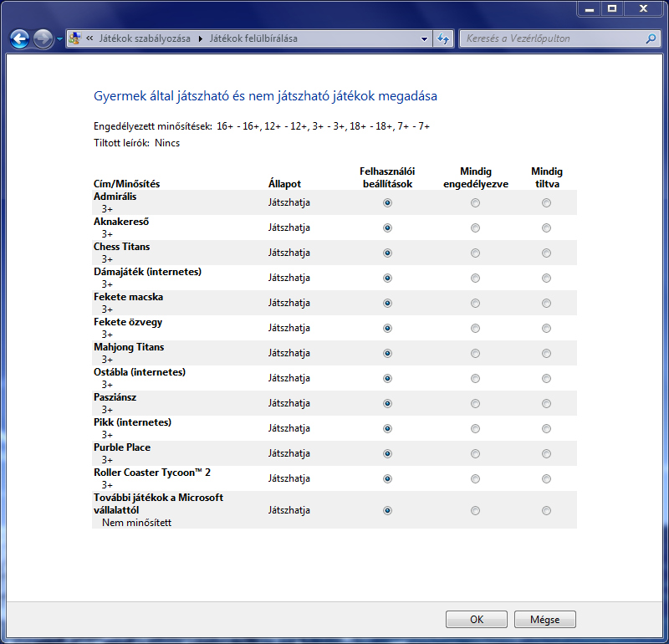Set Chess Titans to Mindig tiltva
669x644 pixels.
pos(546,253)
